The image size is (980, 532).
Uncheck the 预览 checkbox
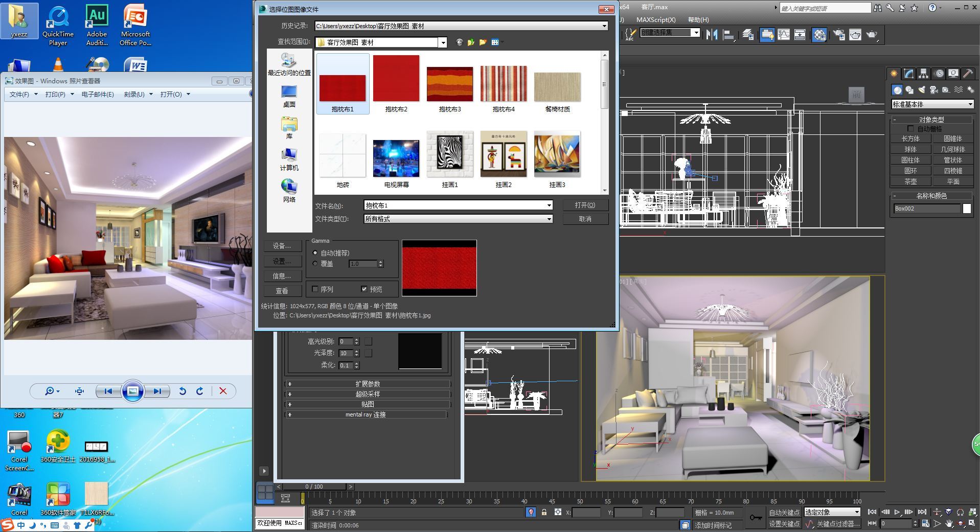tap(364, 289)
